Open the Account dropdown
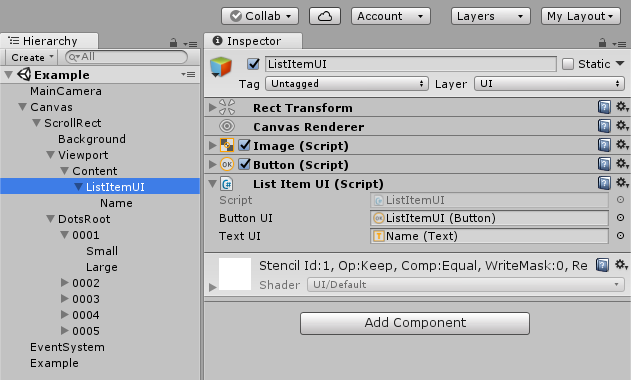Image resolution: width=631 pixels, height=380 pixels. pos(391,16)
